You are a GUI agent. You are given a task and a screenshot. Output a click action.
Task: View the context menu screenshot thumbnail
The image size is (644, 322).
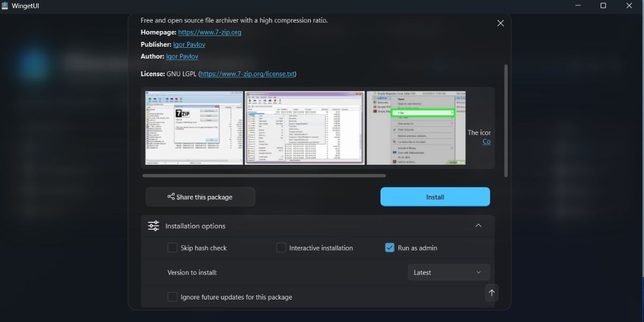point(416,128)
